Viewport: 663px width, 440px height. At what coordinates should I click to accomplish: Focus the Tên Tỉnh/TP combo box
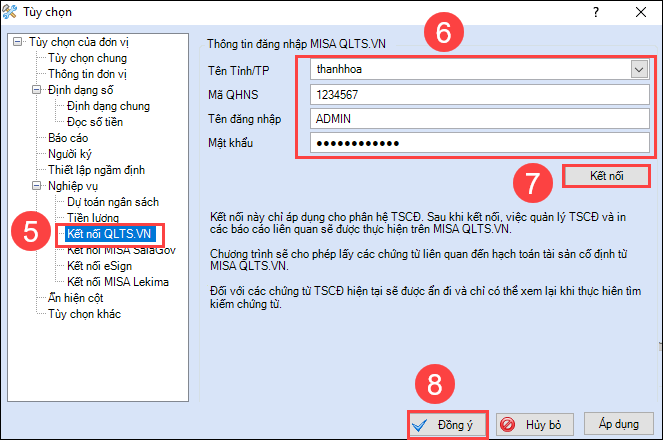[x=479, y=69]
